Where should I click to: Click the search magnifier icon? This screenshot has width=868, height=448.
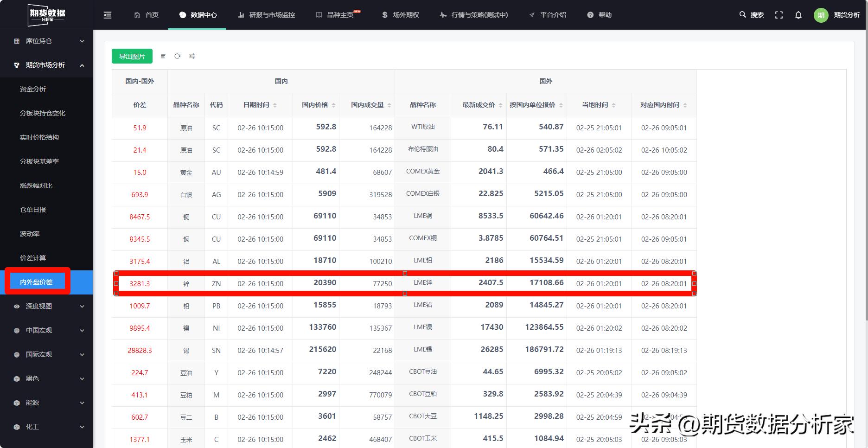[742, 15]
